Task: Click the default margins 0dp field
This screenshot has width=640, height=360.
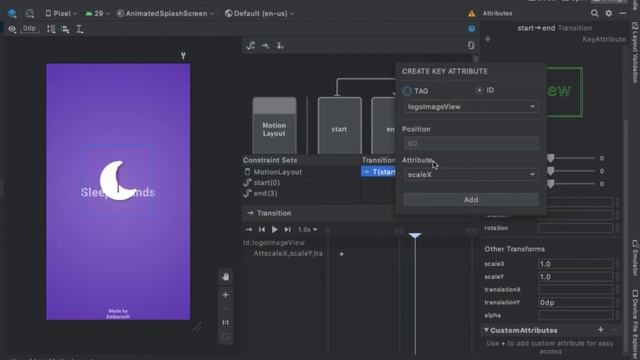Action: pyautogui.click(x=29, y=29)
